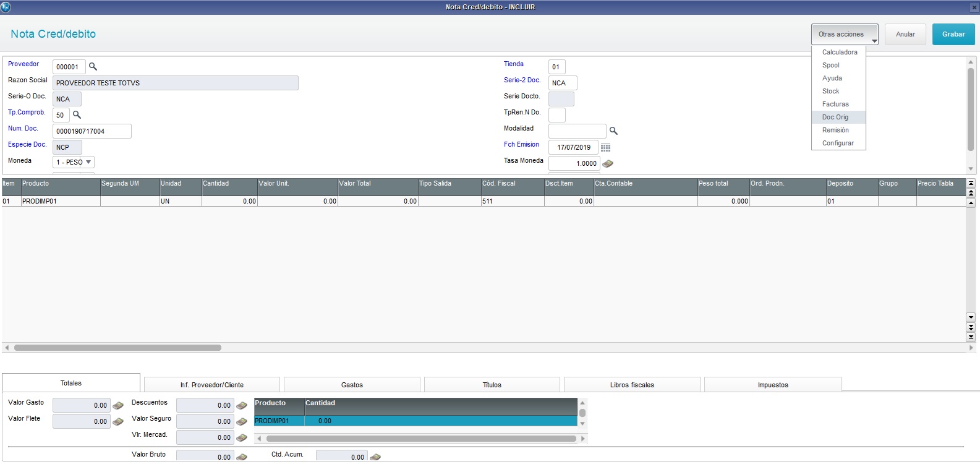The width and height of the screenshot is (980, 464).
Task: Open Modalidad search magnifier icon
Action: pos(613,131)
